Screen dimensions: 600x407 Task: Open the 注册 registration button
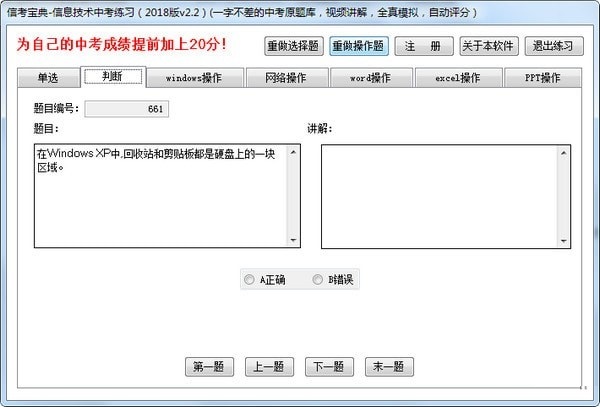tap(424, 46)
